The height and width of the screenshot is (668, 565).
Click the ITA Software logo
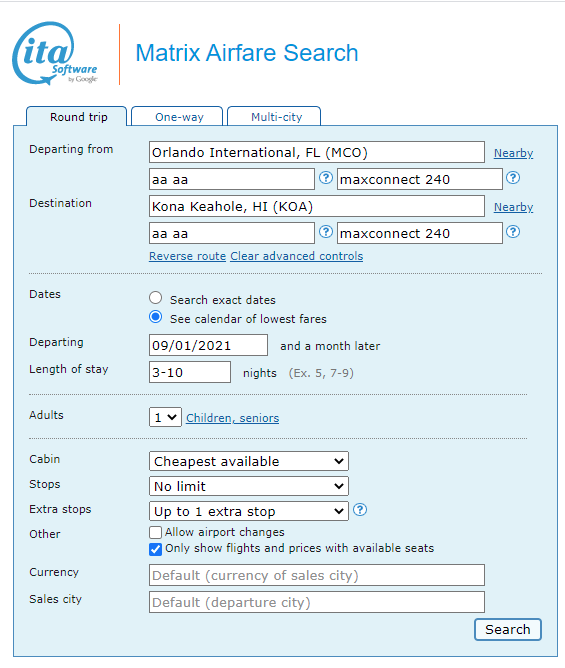coord(55,54)
